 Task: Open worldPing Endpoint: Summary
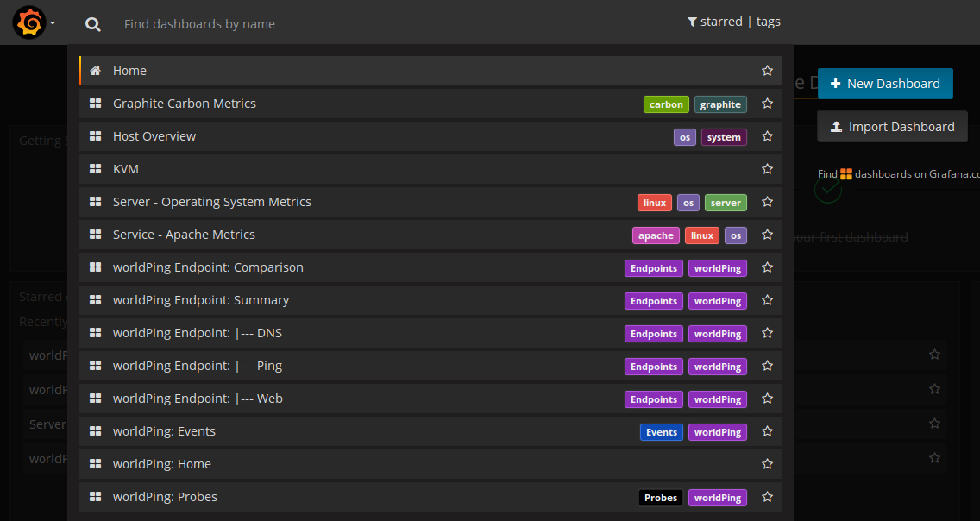(430, 300)
